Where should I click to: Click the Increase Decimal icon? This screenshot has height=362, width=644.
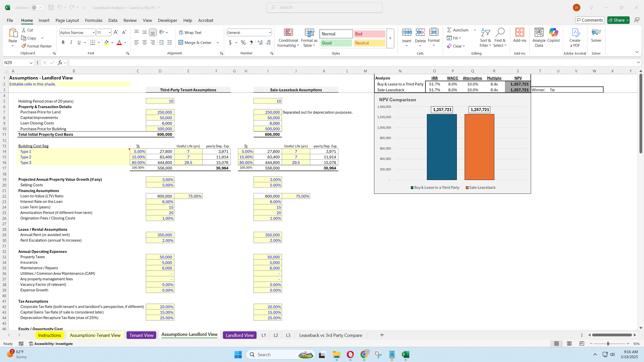260,42
